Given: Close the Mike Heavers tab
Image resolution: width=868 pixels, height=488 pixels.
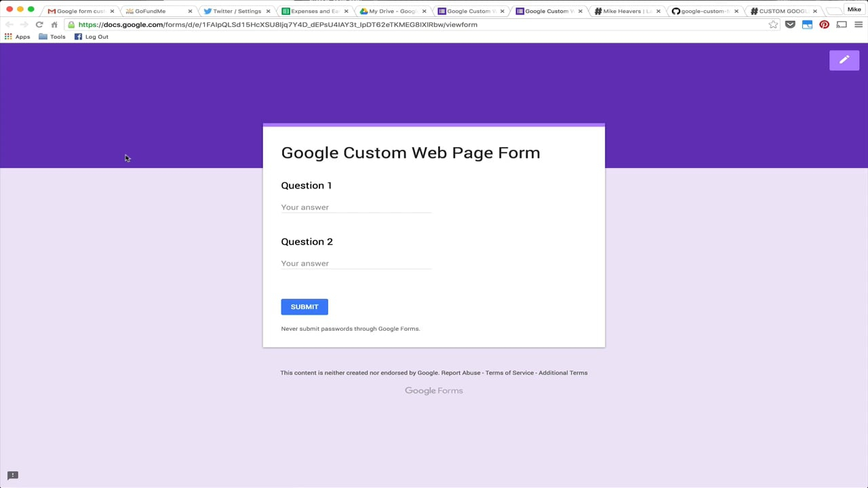Looking at the screenshot, I should [x=658, y=12].
